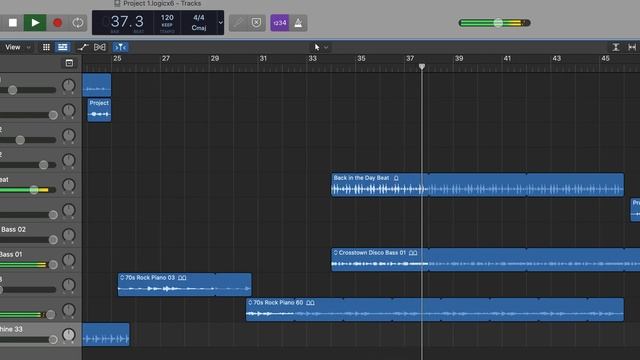Open the 4/4 time signature setting
Viewport: 640px width, 360px height.
point(199,18)
